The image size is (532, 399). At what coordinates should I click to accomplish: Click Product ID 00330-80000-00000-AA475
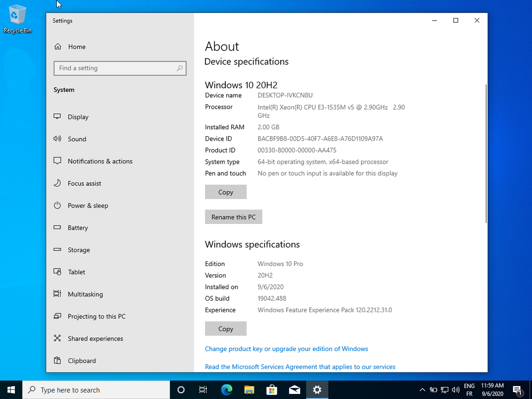(297, 150)
